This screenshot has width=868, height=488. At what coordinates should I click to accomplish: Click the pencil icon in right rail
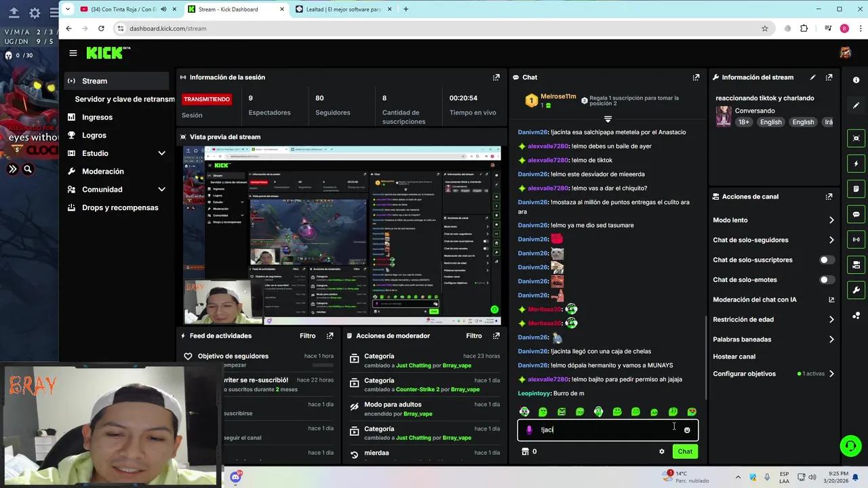point(856,106)
